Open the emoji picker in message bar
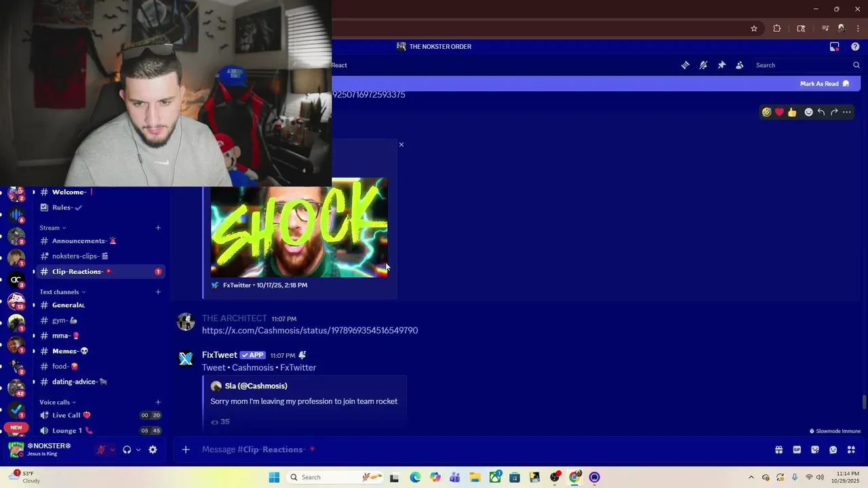868x488 pixels. click(x=833, y=449)
